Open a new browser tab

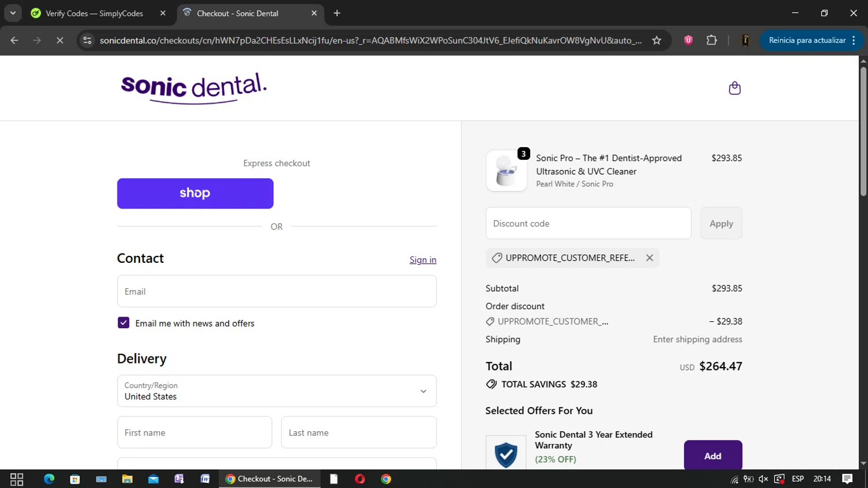[x=337, y=13]
